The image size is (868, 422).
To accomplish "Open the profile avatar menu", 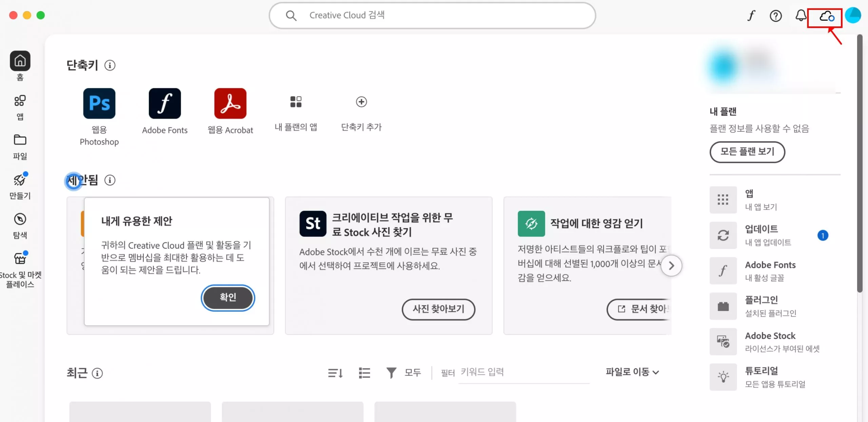I will [x=853, y=15].
